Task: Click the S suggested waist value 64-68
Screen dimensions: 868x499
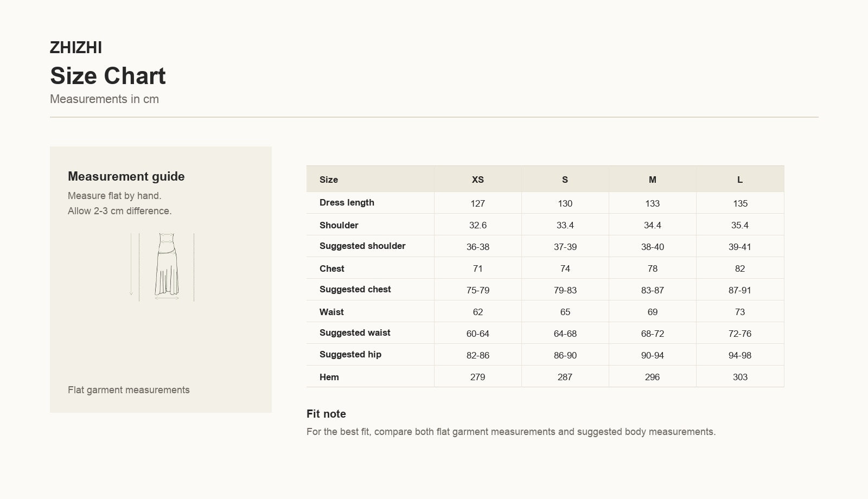Action: [x=565, y=334]
